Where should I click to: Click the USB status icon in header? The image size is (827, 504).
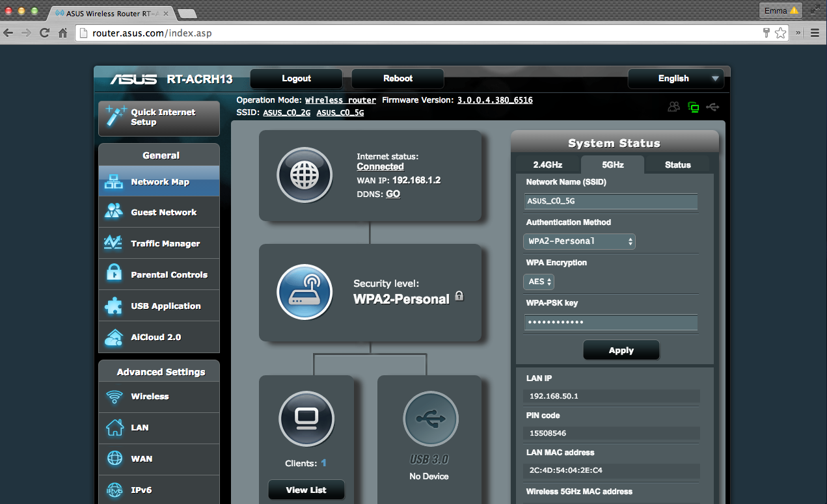point(712,107)
